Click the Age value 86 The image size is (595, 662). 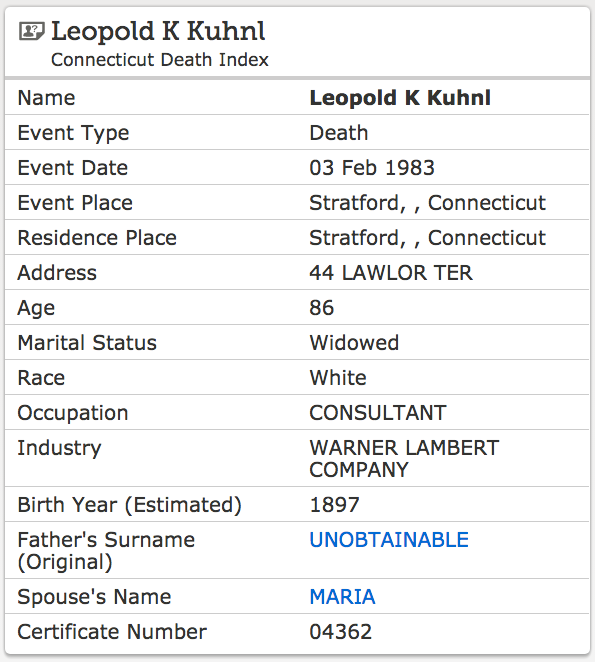(322, 308)
